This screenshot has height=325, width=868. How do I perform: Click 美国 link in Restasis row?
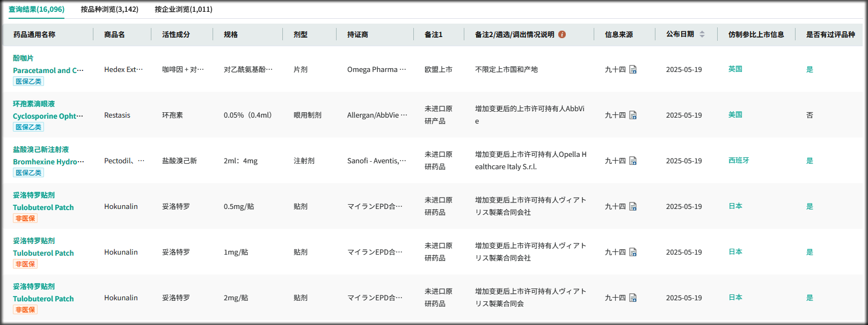coord(735,115)
